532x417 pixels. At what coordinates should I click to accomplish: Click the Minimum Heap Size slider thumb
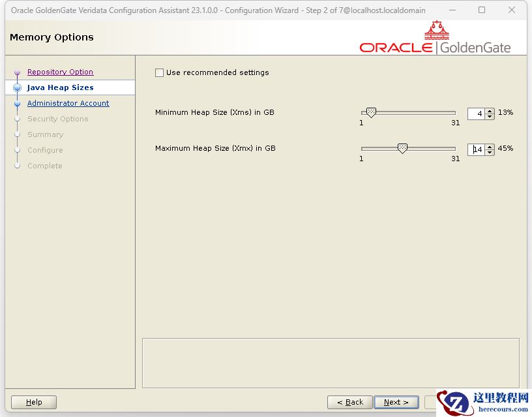(x=371, y=112)
